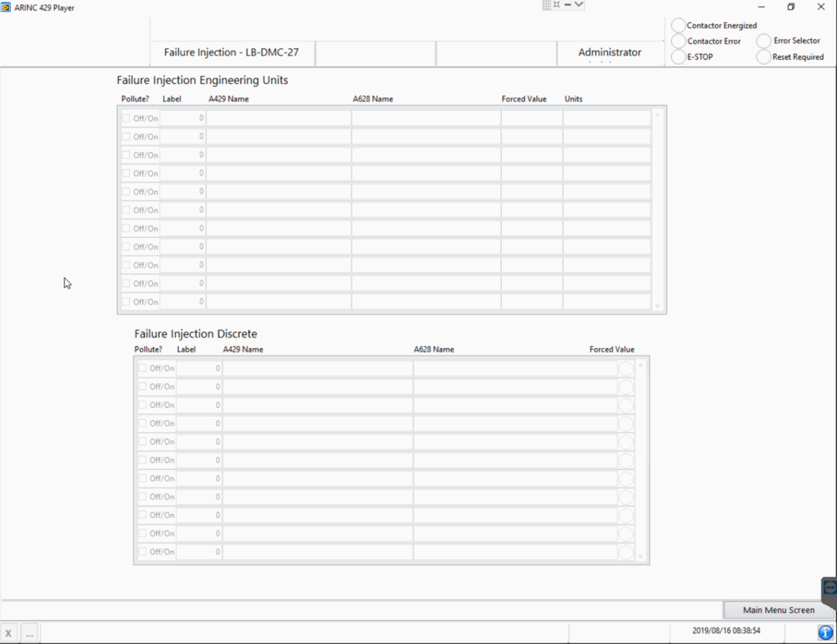Toggle last Pollute checkbox in Discrete table
Viewport: 837px width, 644px height.
[143, 552]
